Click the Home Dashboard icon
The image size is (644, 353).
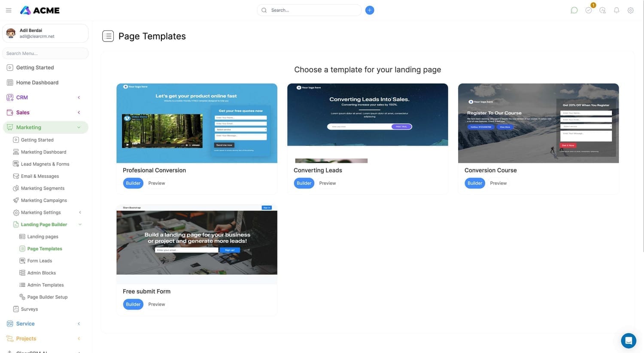[x=10, y=83]
